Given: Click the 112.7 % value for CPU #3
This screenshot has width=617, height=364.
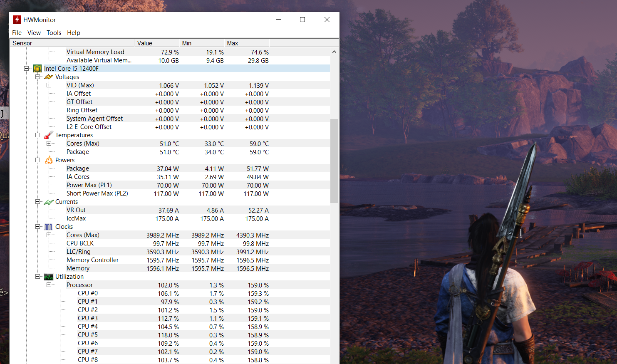Looking at the screenshot, I should (168, 319).
